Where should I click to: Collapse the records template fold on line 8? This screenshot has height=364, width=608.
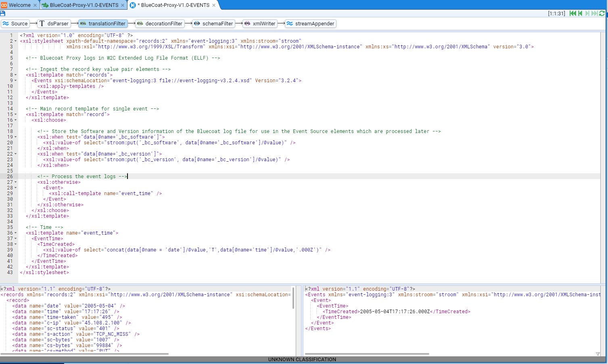coord(16,75)
